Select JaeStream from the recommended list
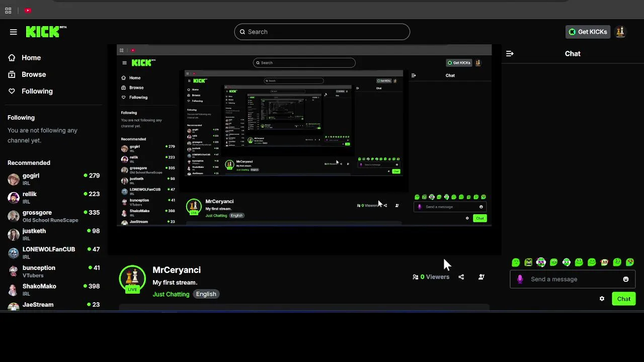This screenshot has height=362, width=644. [54, 305]
